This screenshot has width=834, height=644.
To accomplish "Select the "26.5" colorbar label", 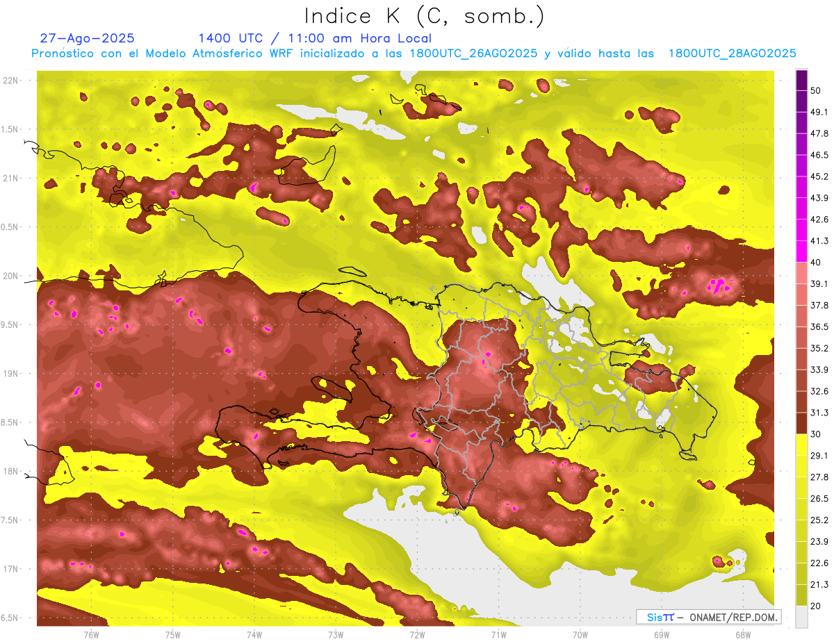I will (819, 498).
